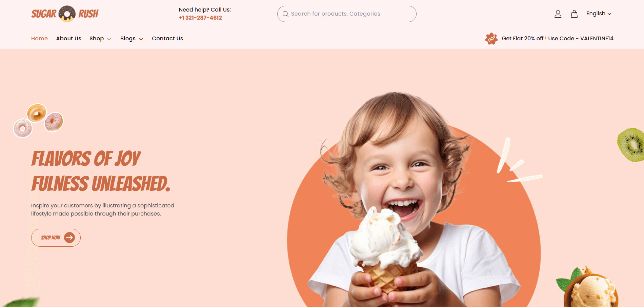Click the child with ice cream hero image
Screen dimensions: 644x307
[x=414, y=200]
